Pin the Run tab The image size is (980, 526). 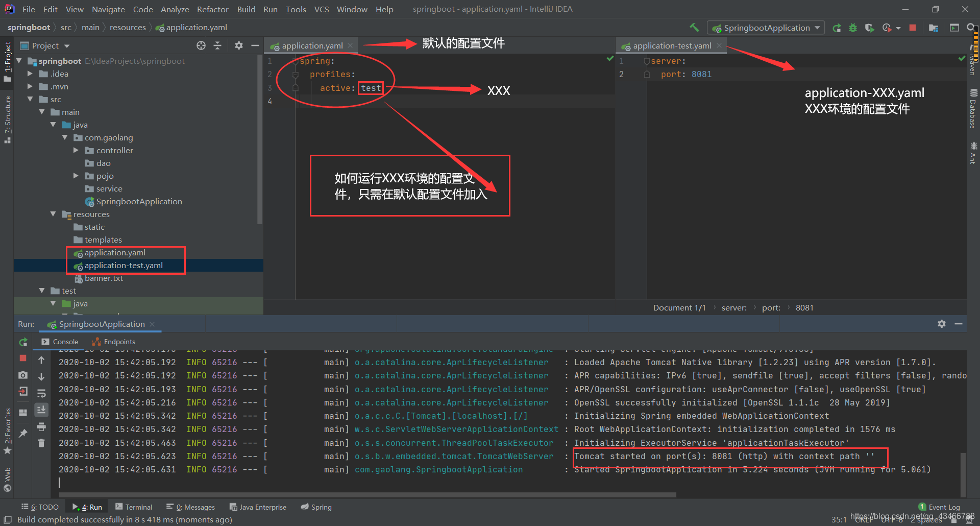coord(23,434)
